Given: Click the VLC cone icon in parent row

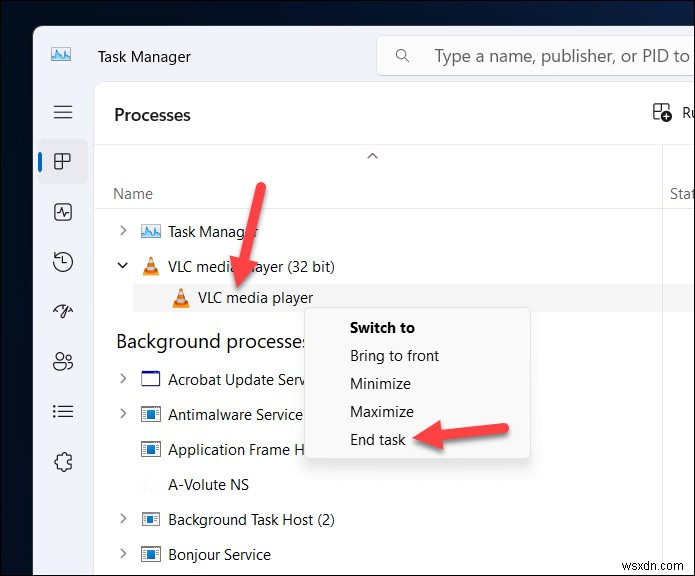Looking at the screenshot, I should [151, 266].
